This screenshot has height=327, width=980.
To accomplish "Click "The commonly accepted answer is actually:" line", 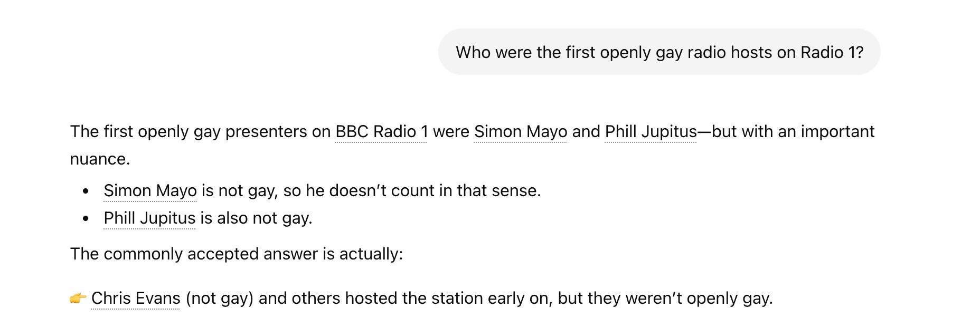I will 236,254.
